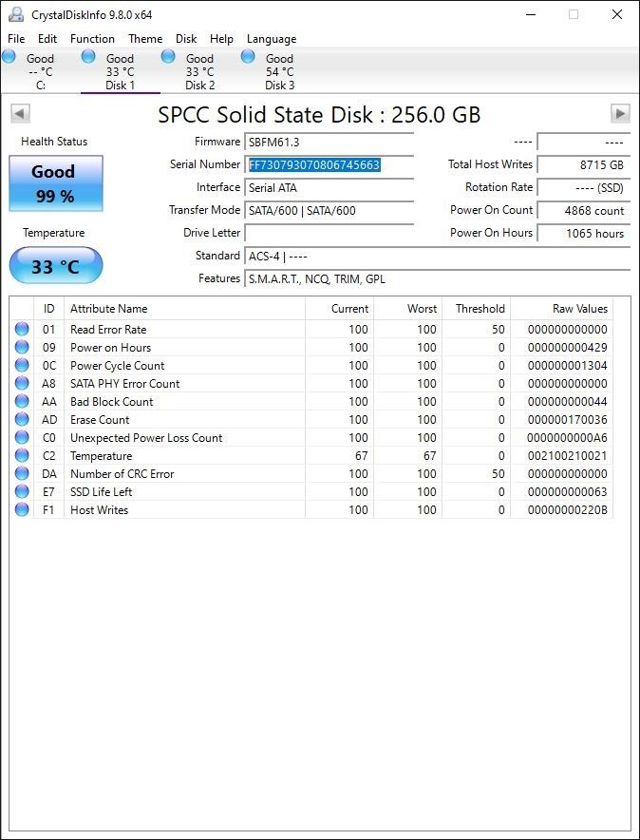Viewport: 640px width, 840px height.
Task: Open the File menu
Action: coord(16,39)
